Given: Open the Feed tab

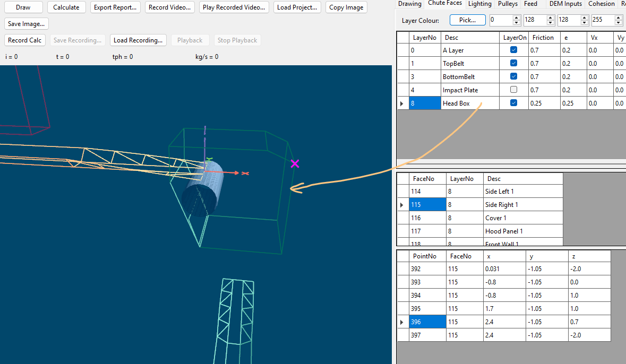Looking at the screenshot, I should point(530,4).
